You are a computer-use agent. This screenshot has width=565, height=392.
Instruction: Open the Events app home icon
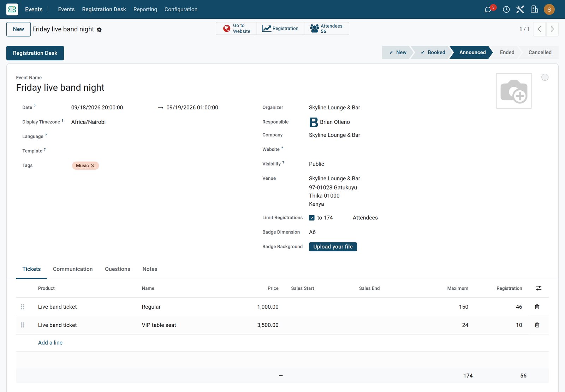coord(12,9)
